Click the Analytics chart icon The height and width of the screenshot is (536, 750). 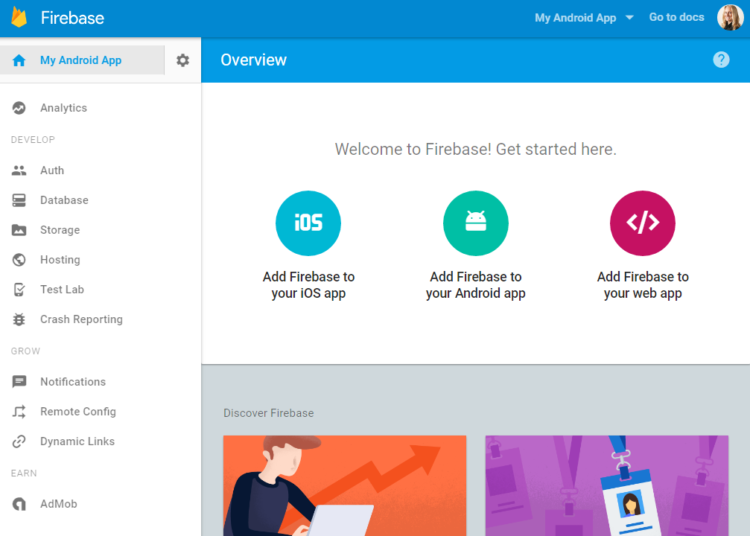click(x=19, y=108)
